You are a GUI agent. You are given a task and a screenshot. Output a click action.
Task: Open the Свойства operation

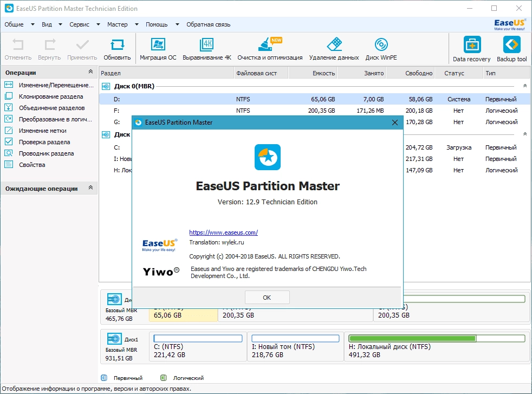pos(25,165)
